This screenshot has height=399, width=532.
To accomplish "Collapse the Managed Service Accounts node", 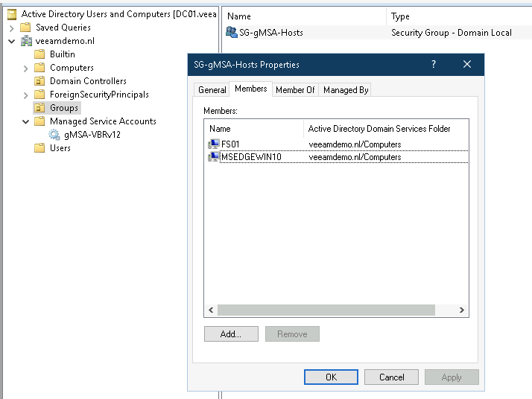I will (x=26, y=121).
